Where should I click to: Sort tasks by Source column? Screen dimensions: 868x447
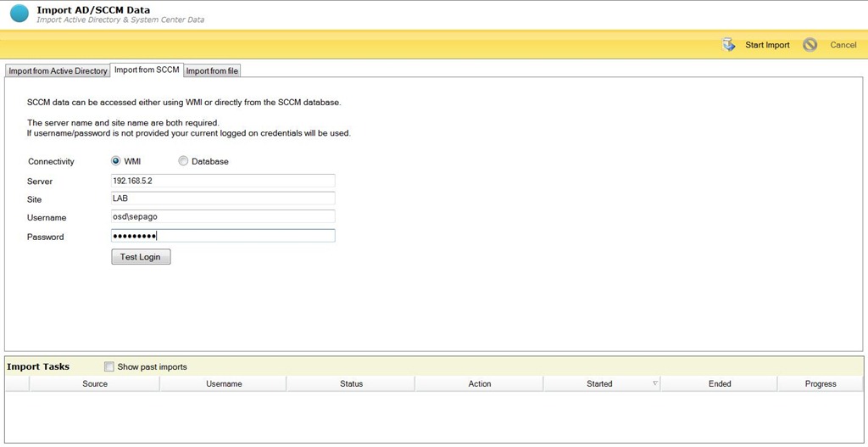pos(95,383)
